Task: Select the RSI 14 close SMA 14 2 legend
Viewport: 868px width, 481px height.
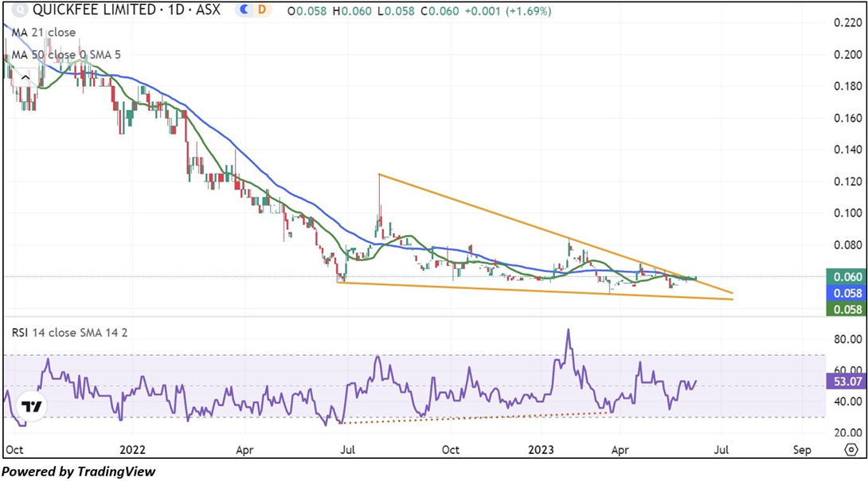Action: click(x=70, y=333)
